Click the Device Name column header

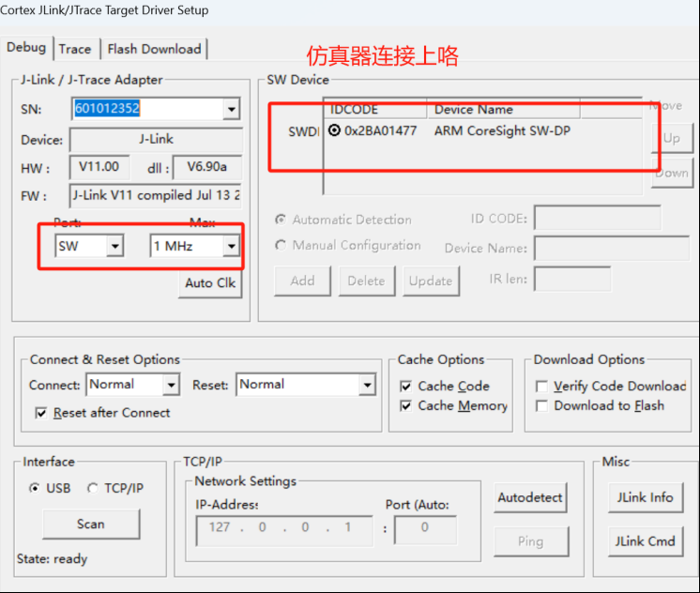click(x=504, y=110)
